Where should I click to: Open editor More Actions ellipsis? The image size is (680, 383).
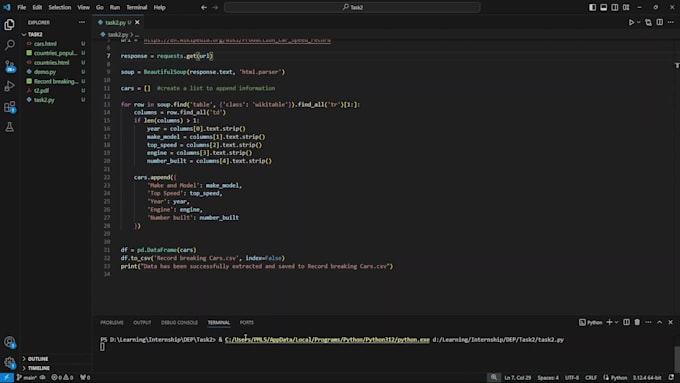pyautogui.click(x=671, y=23)
